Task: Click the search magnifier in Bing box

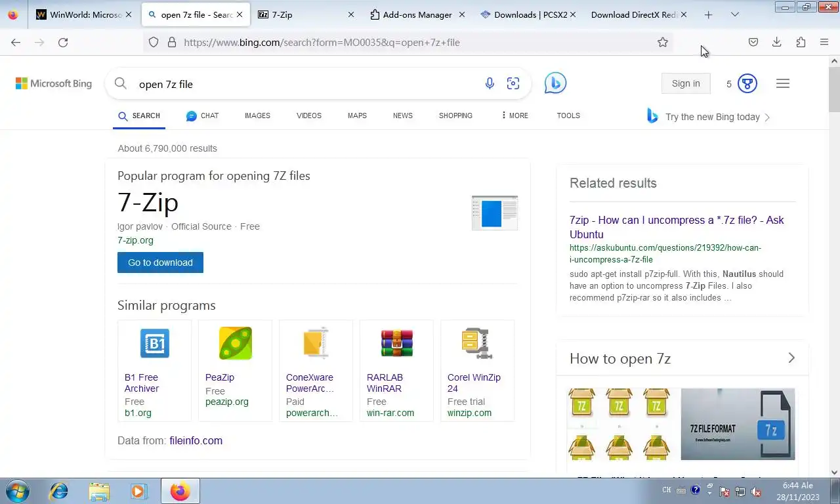Action: pos(120,83)
